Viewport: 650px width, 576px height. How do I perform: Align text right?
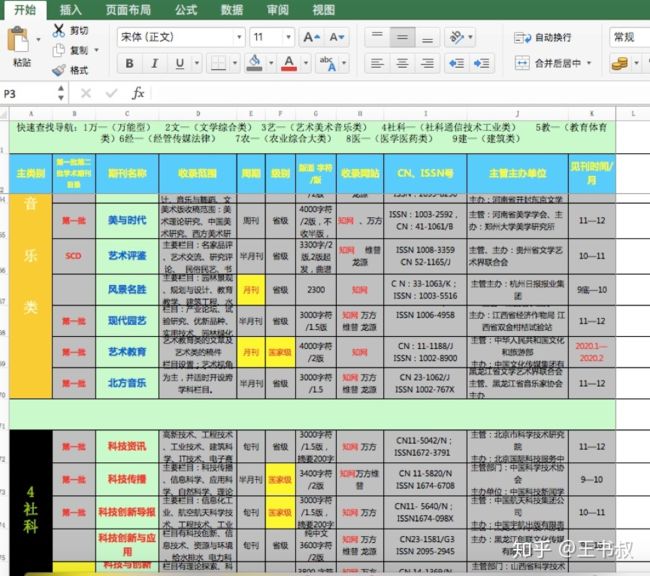point(427,63)
